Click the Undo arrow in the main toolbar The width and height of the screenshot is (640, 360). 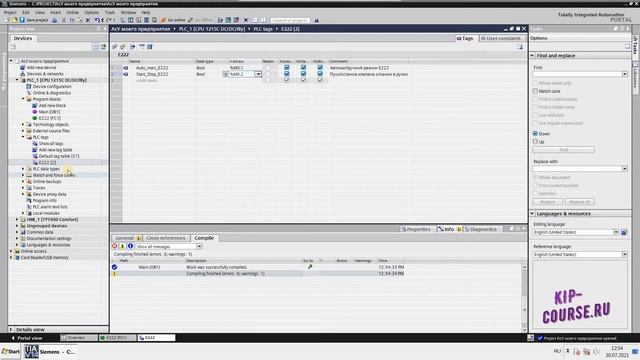point(97,20)
